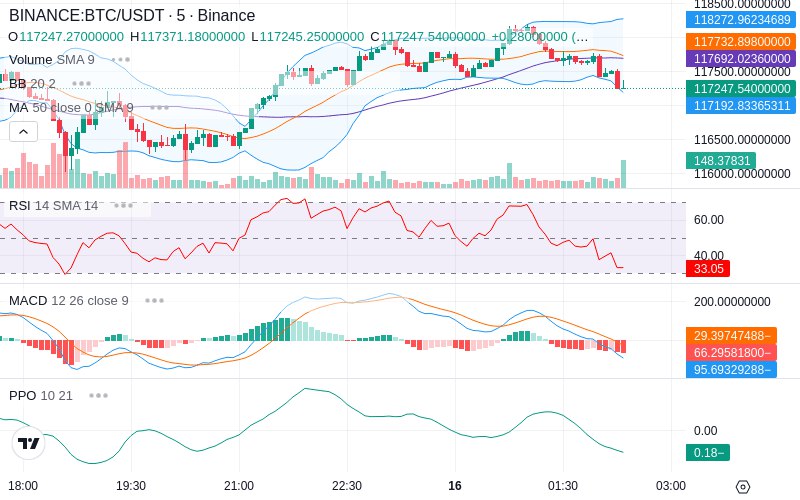The image size is (800, 500).
Task: Click the TradingView logo icon
Action: coord(29,443)
